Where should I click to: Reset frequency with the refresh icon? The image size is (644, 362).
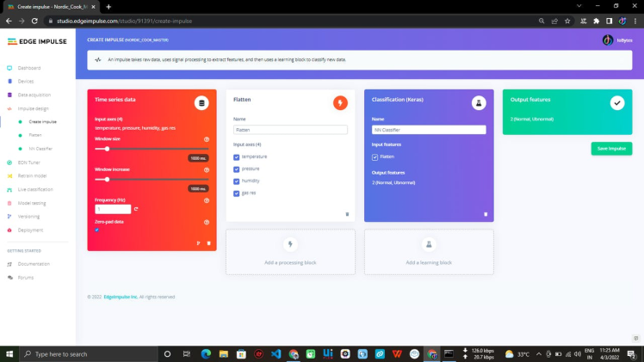click(x=136, y=209)
